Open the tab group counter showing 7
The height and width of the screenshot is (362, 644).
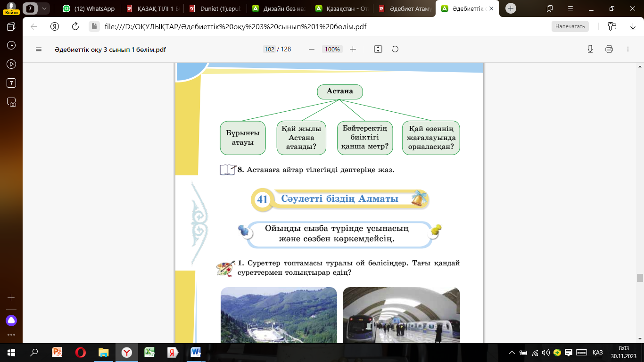point(31,8)
